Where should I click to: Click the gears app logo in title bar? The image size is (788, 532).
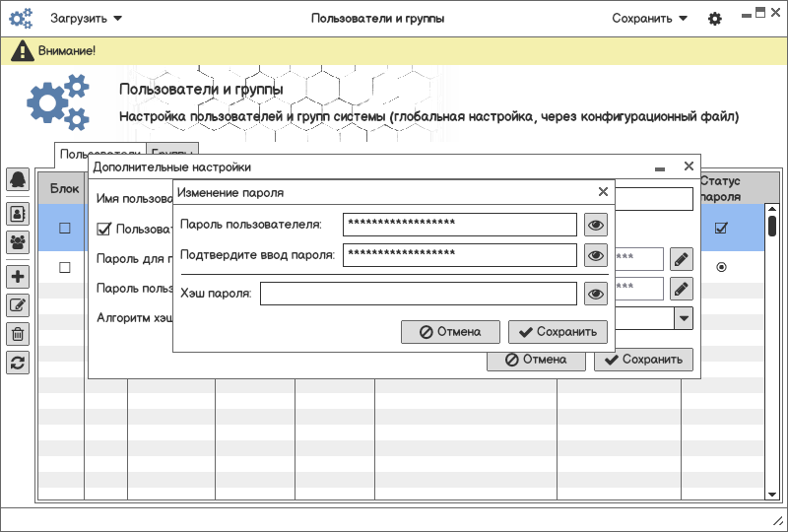[21, 19]
